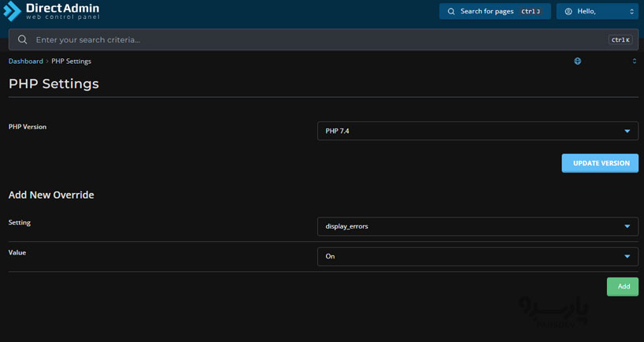
Task: Click the green Add button
Action: [x=623, y=287]
